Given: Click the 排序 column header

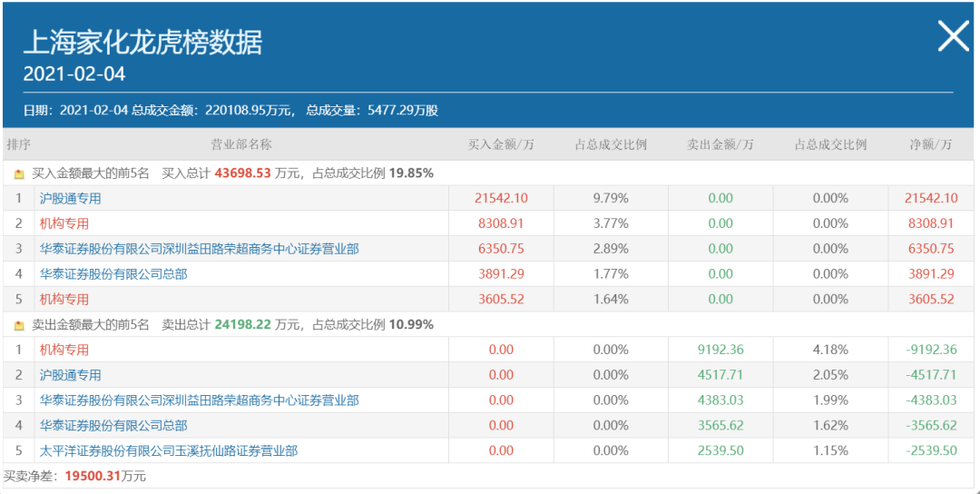Looking at the screenshot, I should (x=18, y=145).
